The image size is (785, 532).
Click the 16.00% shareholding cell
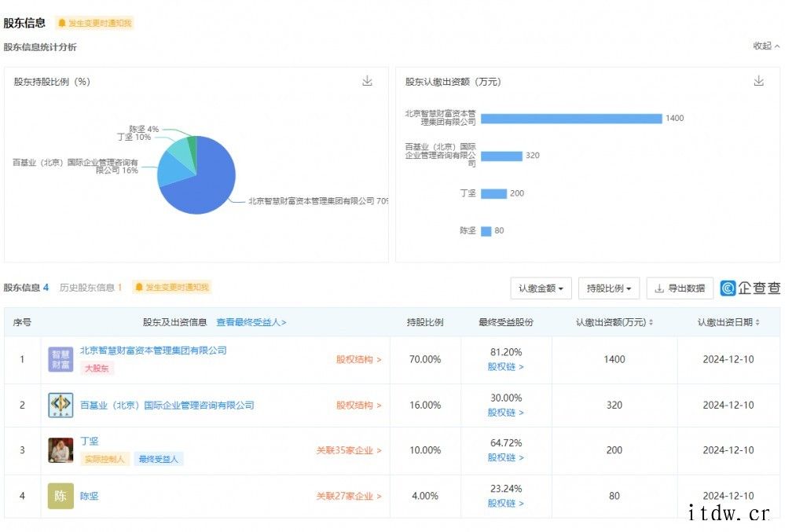(425, 405)
